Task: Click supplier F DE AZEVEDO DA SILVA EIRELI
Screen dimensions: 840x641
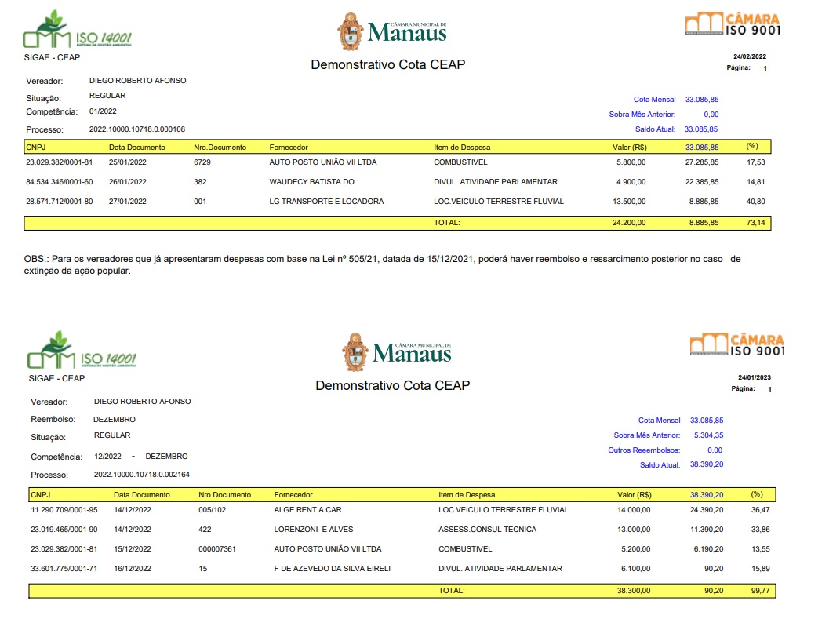Action: 332,568
